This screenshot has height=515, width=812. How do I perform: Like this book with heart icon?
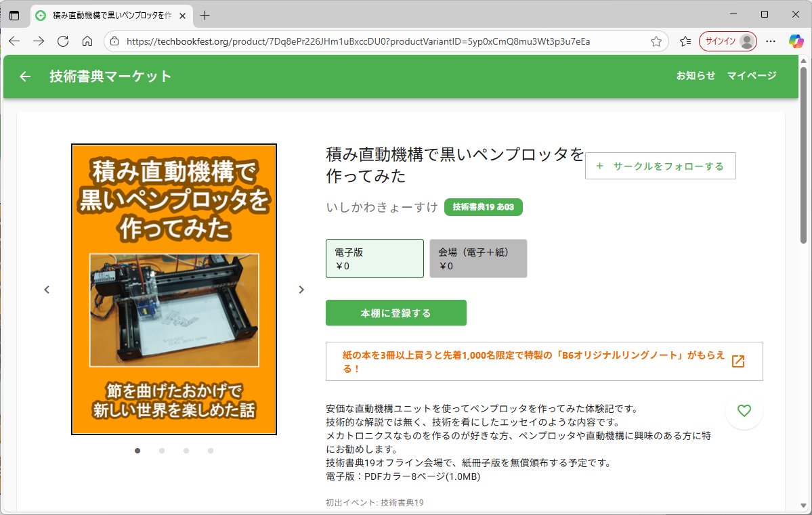click(744, 411)
